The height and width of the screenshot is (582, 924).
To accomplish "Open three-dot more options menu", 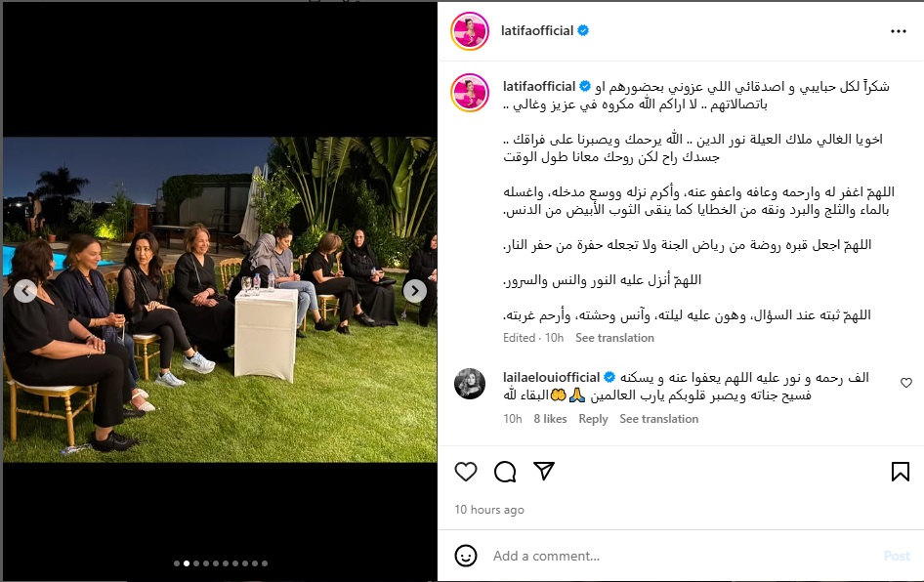I will click(x=898, y=31).
